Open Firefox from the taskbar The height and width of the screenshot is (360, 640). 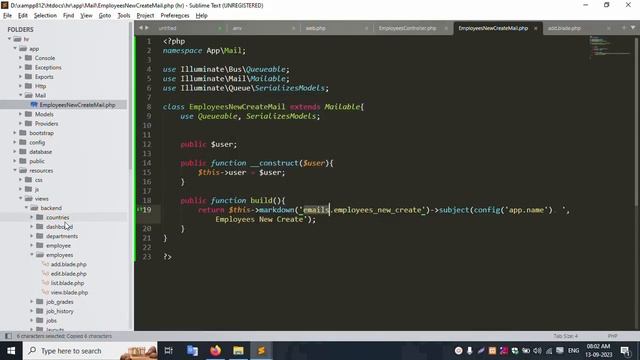coord(216,351)
